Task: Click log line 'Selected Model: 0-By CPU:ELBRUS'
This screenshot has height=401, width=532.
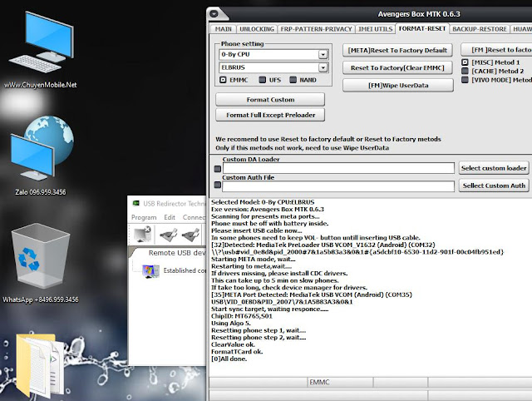Action: [x=263, y=202]
